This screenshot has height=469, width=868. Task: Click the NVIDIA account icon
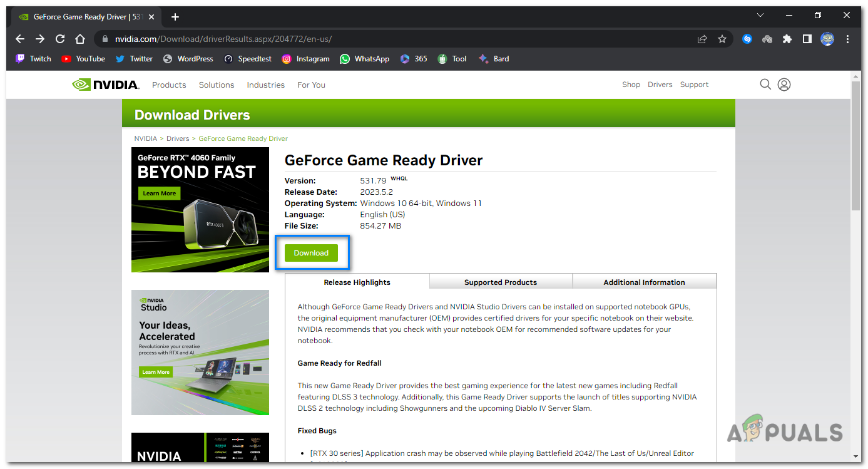(784, 84)
